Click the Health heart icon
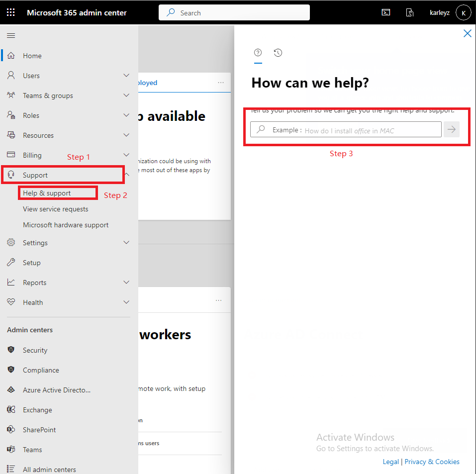 coord(11,302)
